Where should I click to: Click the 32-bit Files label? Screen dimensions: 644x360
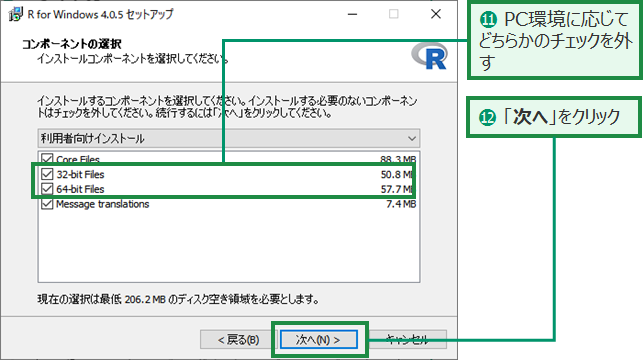click(x=80, y=174)
